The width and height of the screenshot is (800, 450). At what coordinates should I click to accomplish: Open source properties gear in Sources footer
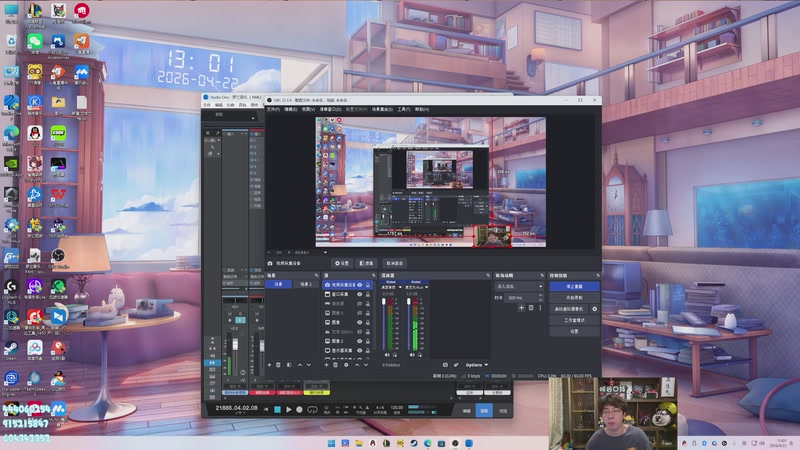coord(346,365)
